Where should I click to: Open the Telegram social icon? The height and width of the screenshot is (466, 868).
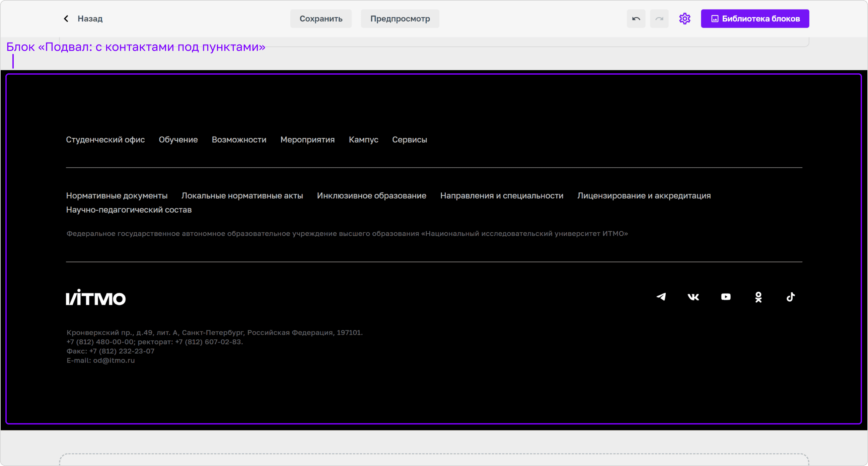point(661,297)
